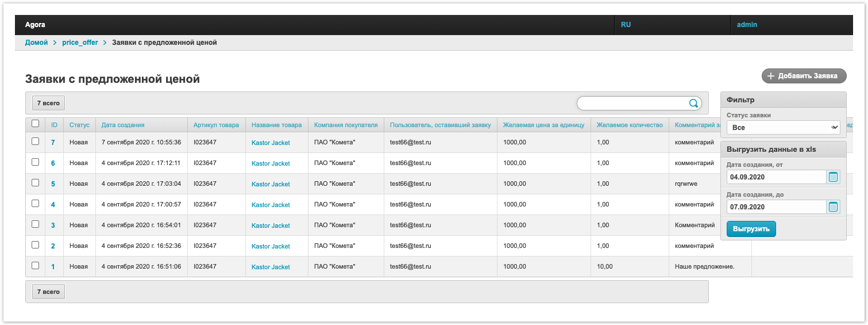Navigate to price_offer breadcrumb link
This screenshot has width=868, height=325.
coord(80,43)
